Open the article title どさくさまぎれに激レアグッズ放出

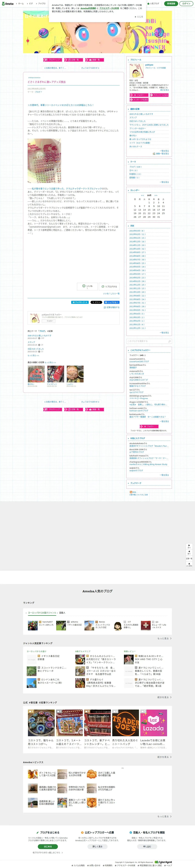[x=47, y=82]
